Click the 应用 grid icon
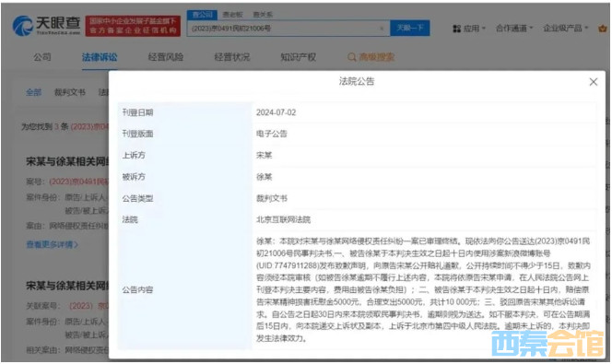The width and height of the screenshot is (612, 364). pyautogui.click(x=456, y=29)
